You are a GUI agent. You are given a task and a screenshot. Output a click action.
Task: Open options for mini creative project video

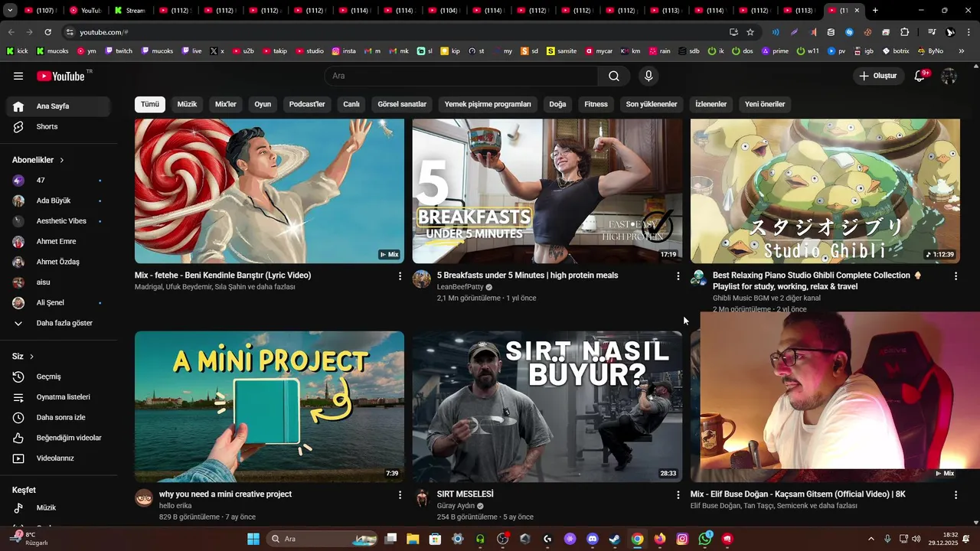point(400,495)
